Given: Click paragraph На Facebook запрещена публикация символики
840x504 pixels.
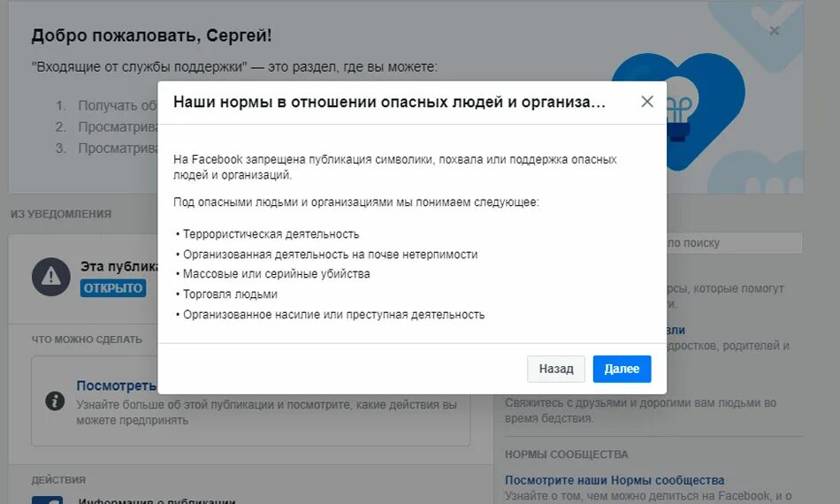Looking at the screenshot, I should click(x=395, y=167).
